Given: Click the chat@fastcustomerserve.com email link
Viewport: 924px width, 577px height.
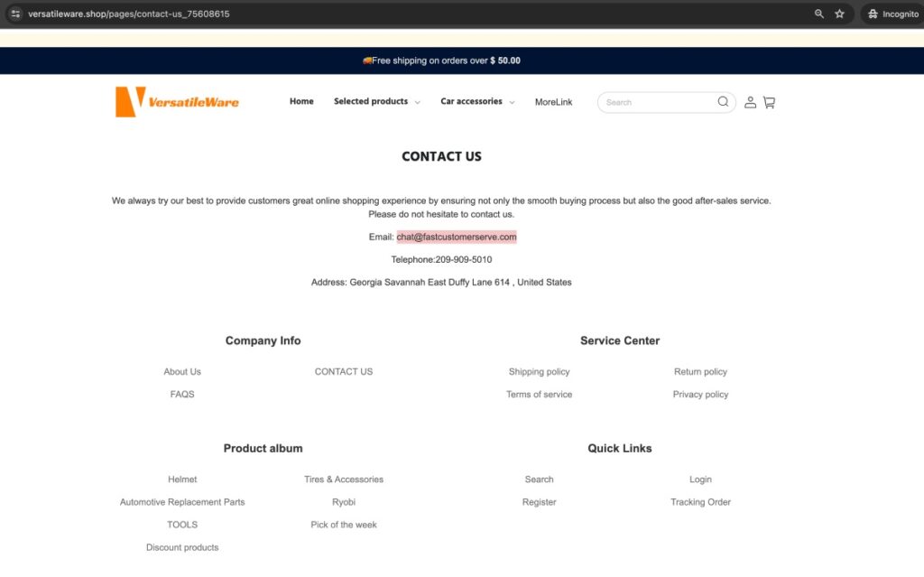Looking at the screenshot, I should [x=456, y=237].
